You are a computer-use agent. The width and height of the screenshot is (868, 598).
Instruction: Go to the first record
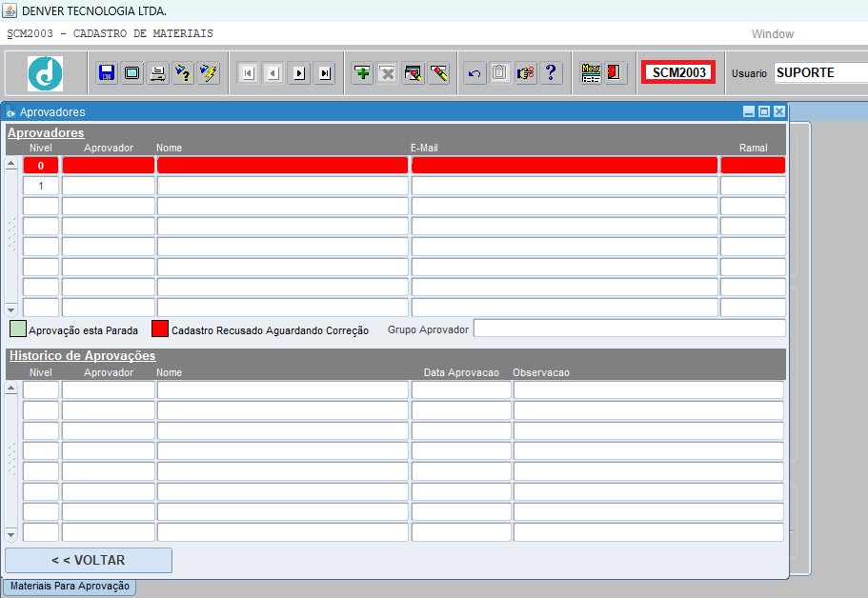248,73
